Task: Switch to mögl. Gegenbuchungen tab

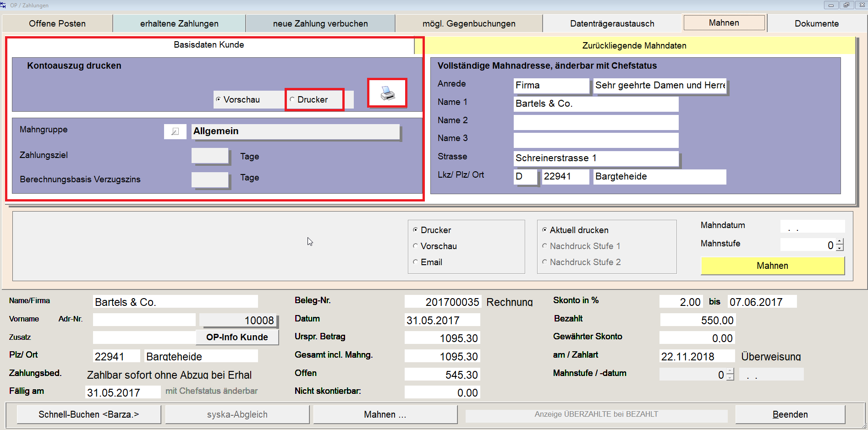Action: point(469,23)
